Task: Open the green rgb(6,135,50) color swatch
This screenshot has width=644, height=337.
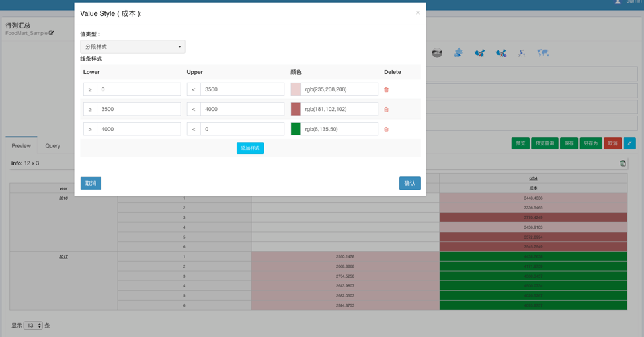Action: click(296, 129)
